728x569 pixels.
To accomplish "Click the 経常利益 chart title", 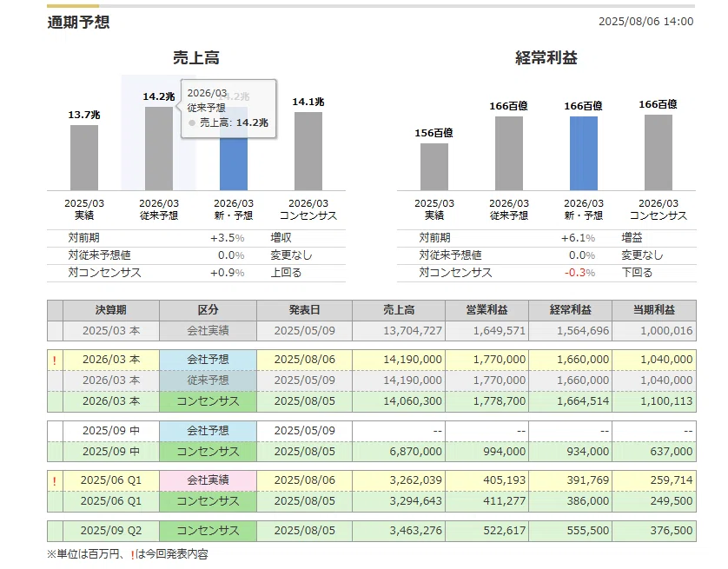I will 546,57.
